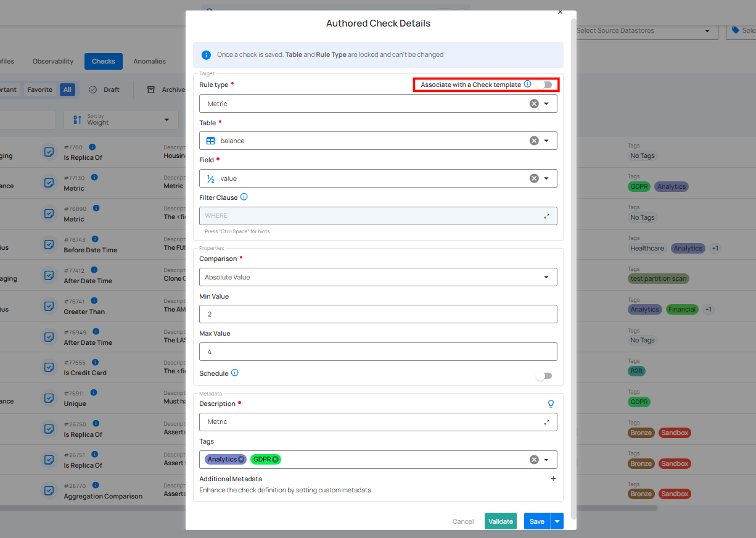Open the Rule type dropdown
The width and height of the screenshot is (756, 538).
pos(546,104)
